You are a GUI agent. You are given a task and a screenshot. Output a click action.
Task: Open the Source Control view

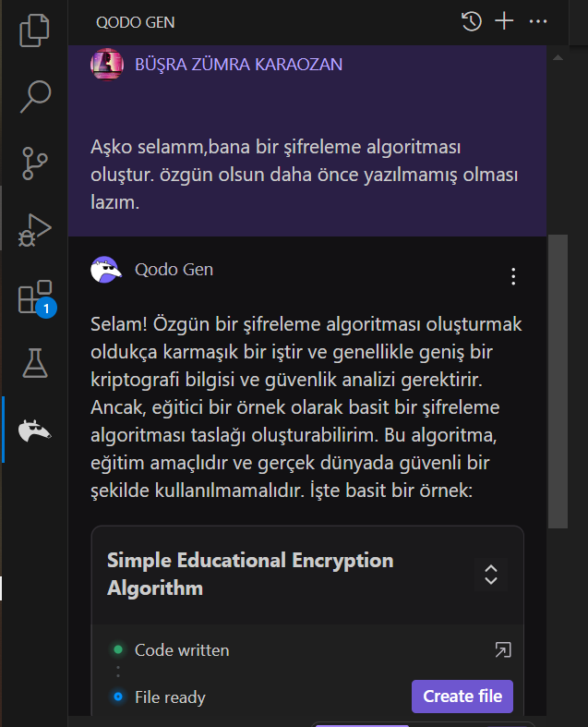tap(34, 162)
